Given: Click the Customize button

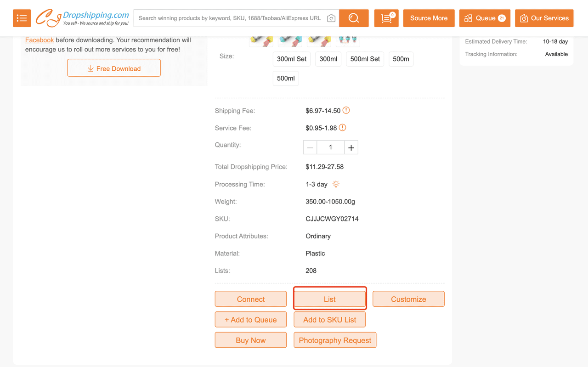Looking at the screenshot, I should pos(408,299).
